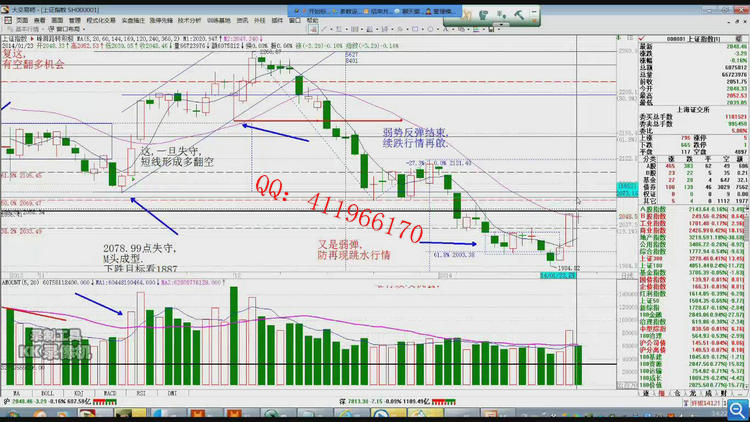Open the 技术分析 menu

click(x=189, y=21)
